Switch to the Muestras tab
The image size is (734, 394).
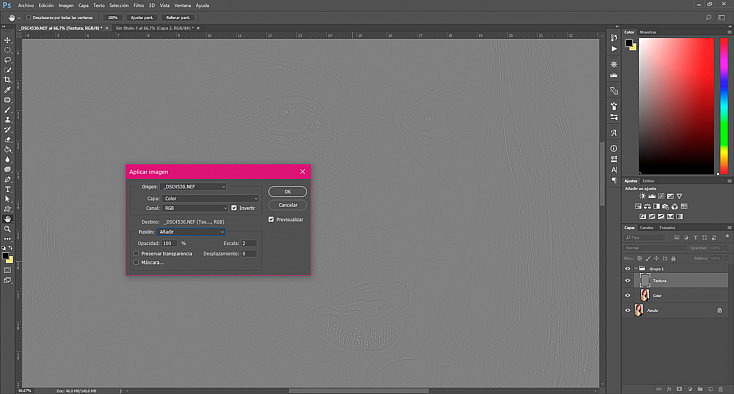(x=648, y=32)
